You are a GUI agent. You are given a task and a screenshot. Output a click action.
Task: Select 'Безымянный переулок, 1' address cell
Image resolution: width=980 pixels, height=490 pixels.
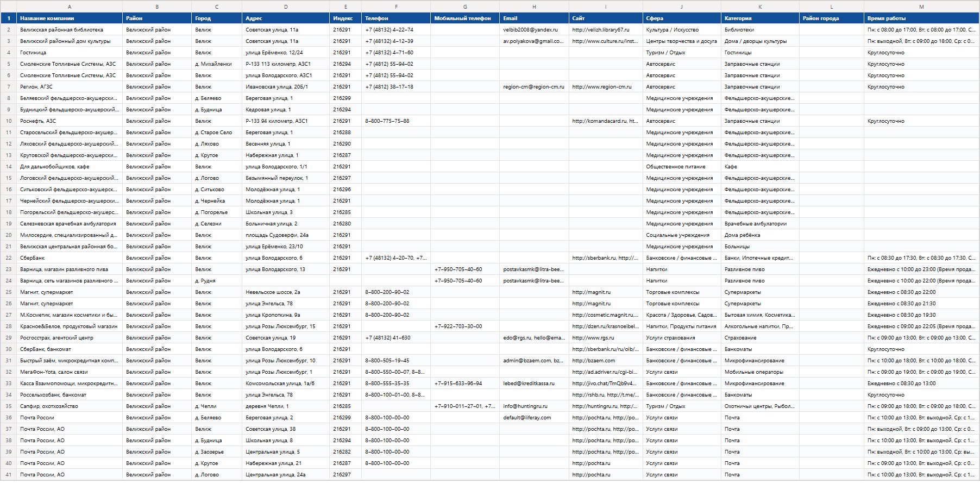(286, 178)
